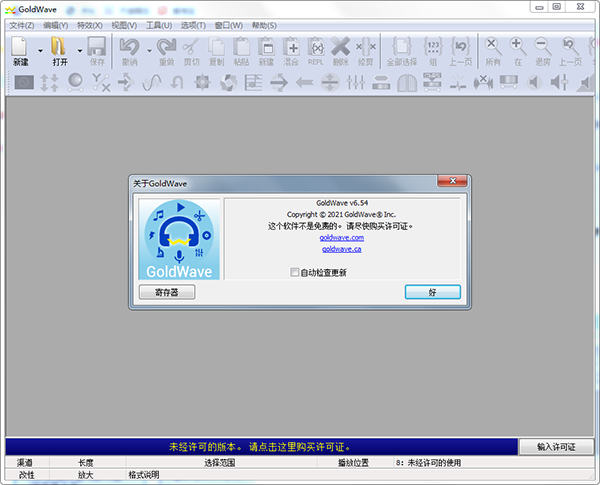Open the 窗口(W) menu
This screenshot has height=485, width=600.
click(x=228, y=25)
